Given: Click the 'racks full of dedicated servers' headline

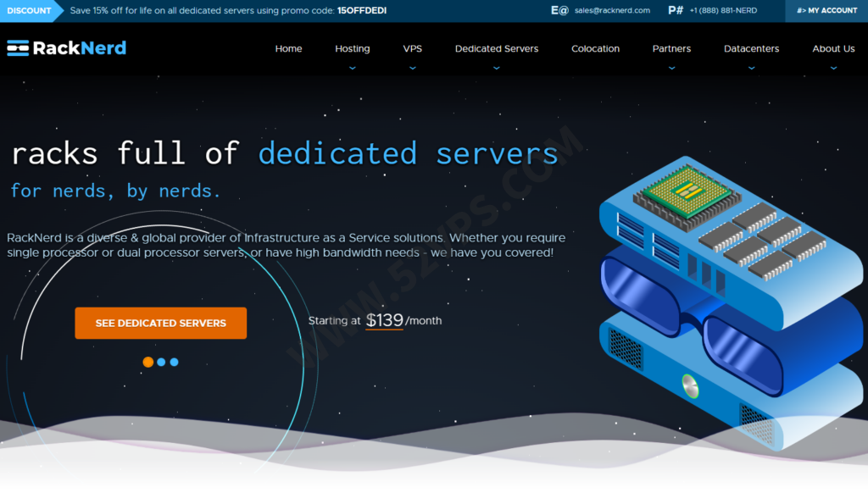Looking at the screenshot, I should pos(285,153).
